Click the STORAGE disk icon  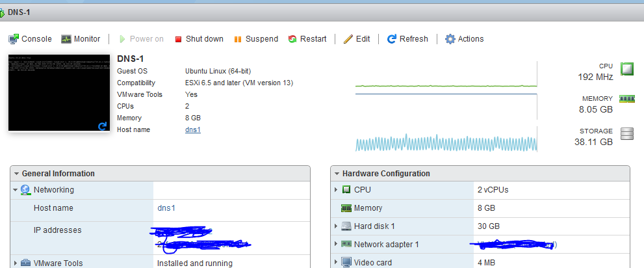click(x=626, y=134)
